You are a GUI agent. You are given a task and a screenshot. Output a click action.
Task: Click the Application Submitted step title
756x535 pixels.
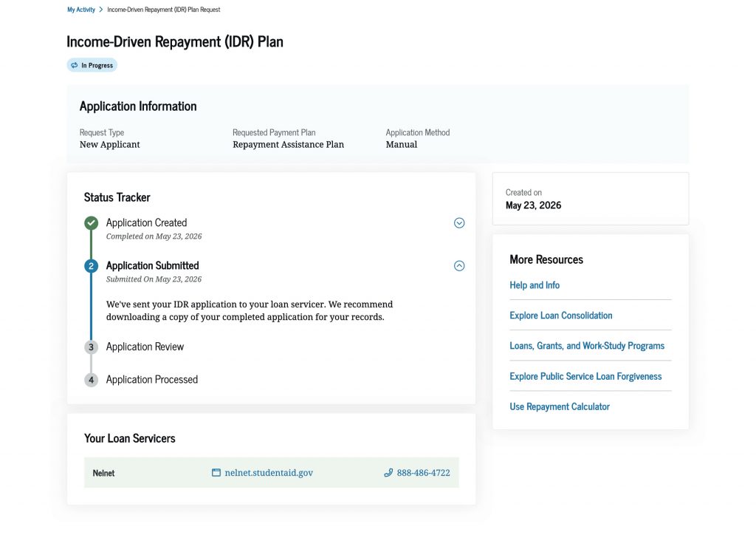click(x=152, y=266)
